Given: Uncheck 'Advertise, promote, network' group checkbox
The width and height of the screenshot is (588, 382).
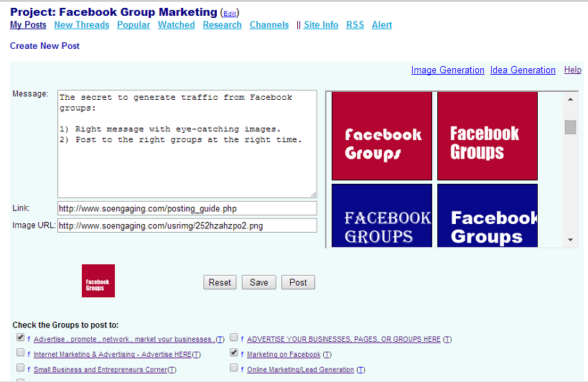Looking at the screenshot, I should (x=20, y=337).
